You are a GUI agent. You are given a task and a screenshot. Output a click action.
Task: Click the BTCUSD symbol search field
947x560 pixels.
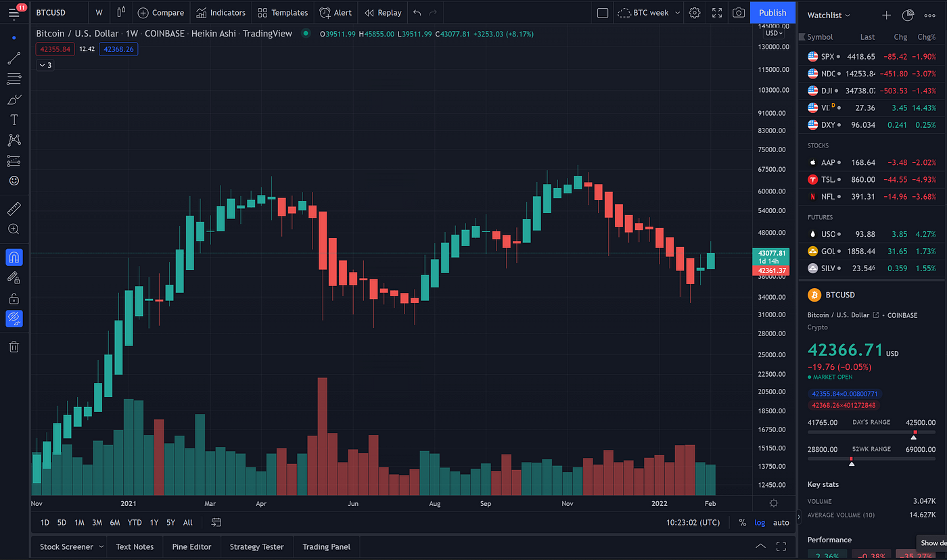click(x=58, y=12)
